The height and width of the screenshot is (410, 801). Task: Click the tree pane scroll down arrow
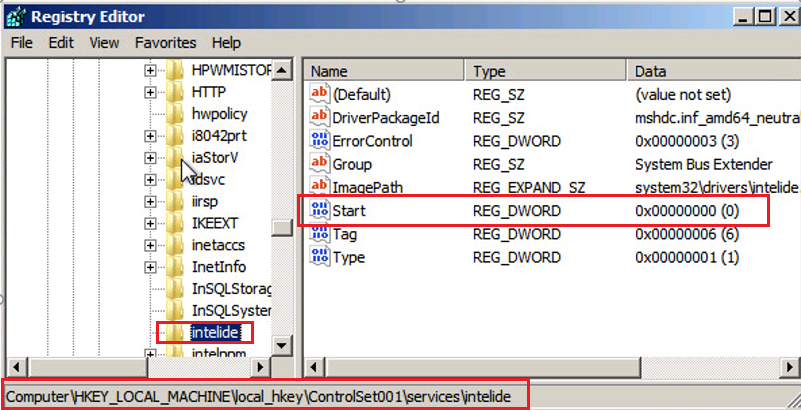pyautogui.click(x=281, y=346)
